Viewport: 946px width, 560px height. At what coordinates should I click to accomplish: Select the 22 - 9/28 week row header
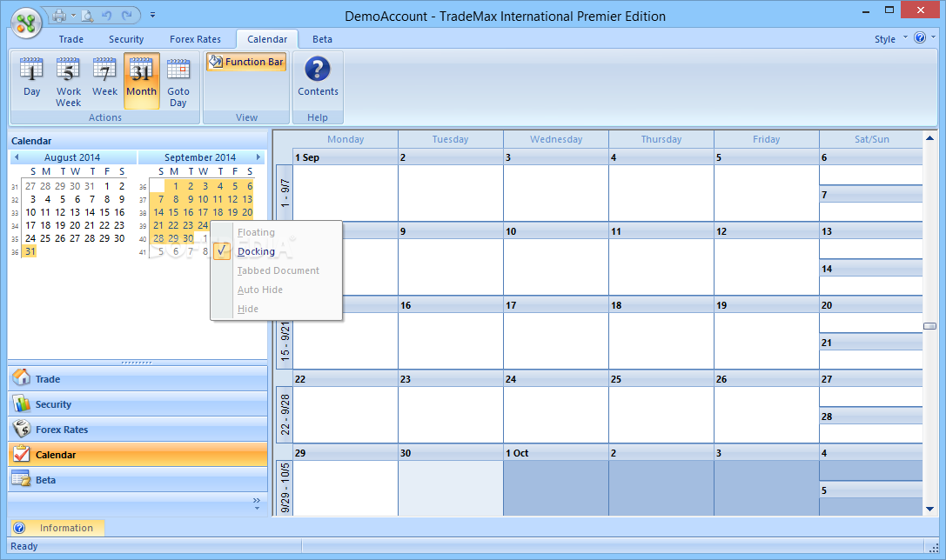pos(285,415)
